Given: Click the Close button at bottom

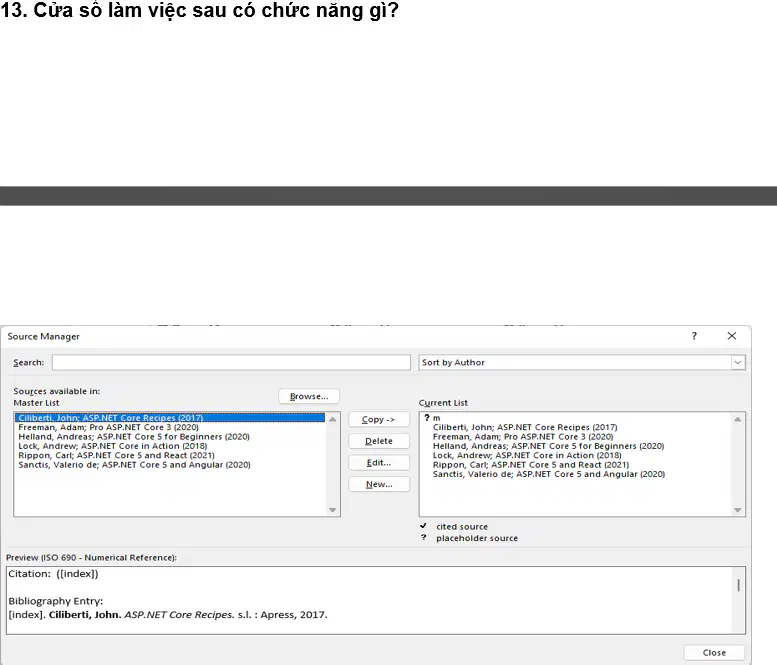Looking at the screenshot, I should [714, 653].
